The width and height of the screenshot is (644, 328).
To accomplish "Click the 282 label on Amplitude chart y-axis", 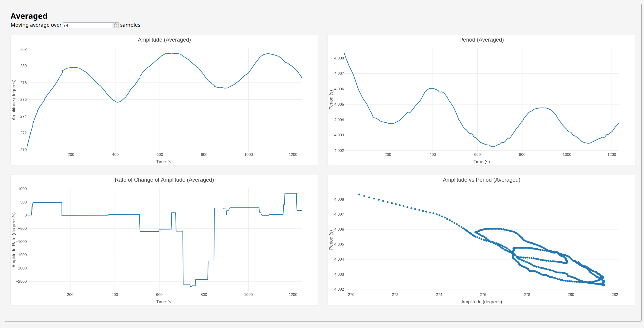I will pos(23,49).
